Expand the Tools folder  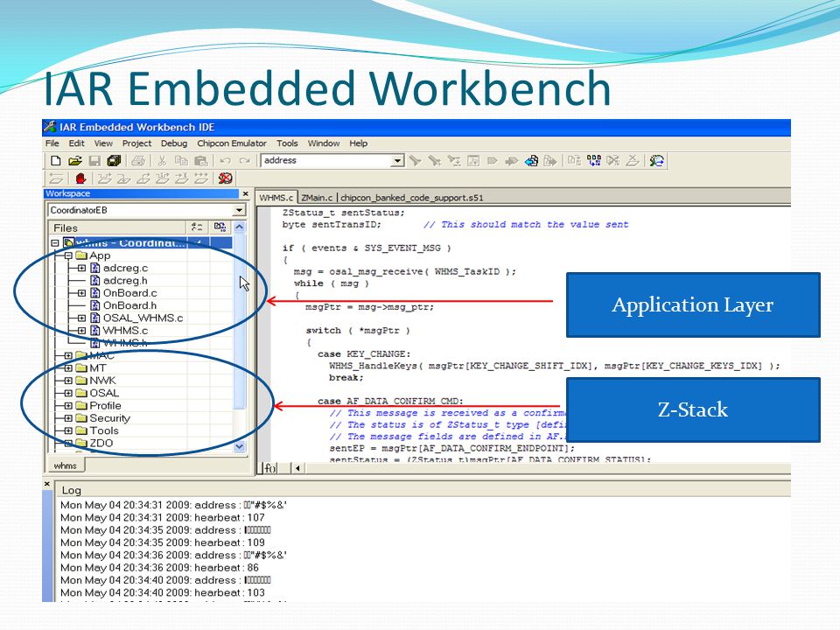tap(68, 430)
